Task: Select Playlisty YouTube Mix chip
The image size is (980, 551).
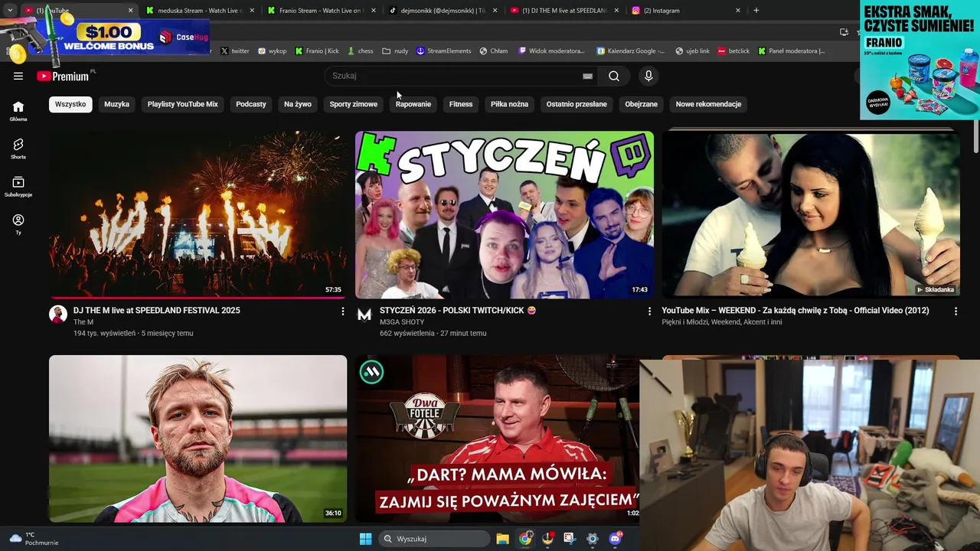Action: [x=183, y=104]
